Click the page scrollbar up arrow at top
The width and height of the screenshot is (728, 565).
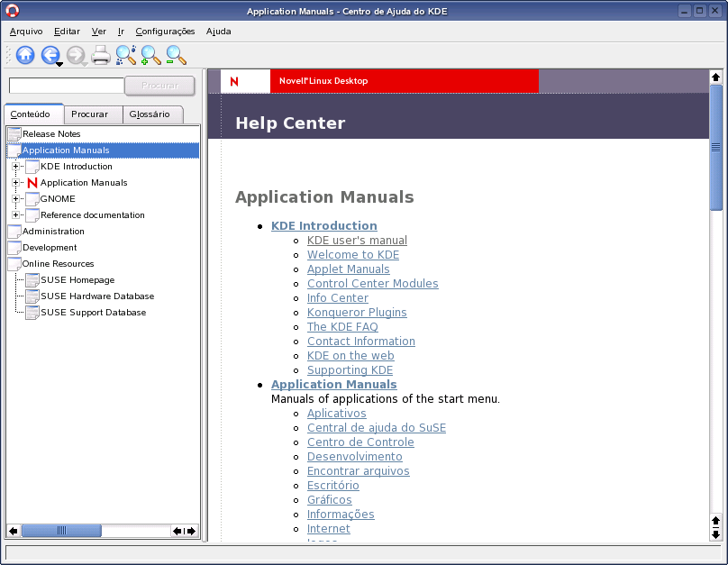point(716,77)
